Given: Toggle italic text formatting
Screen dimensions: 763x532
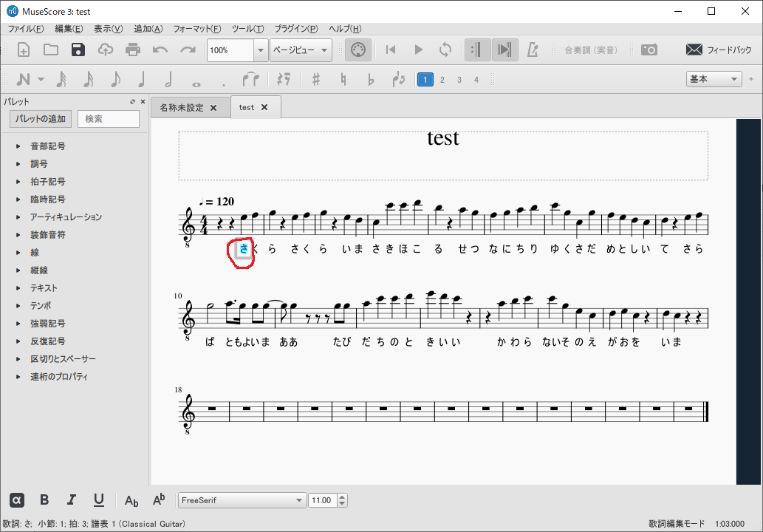Looking at the screenshot, I should 72,500.
